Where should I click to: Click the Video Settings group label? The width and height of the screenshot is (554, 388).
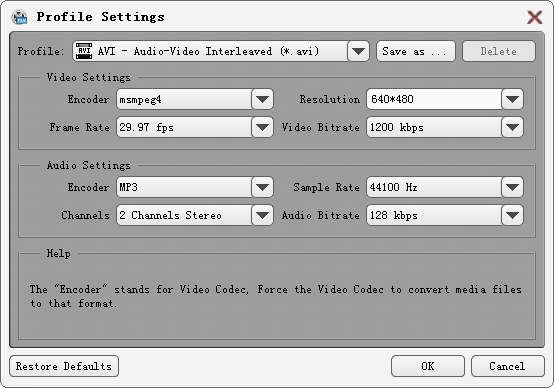point(89,77)
